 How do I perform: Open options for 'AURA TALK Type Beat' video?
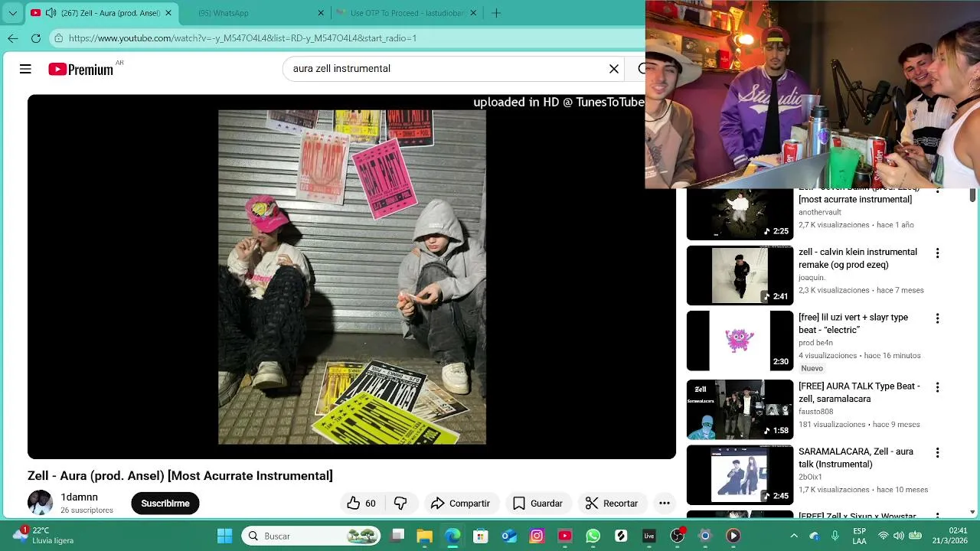[937, 387]
